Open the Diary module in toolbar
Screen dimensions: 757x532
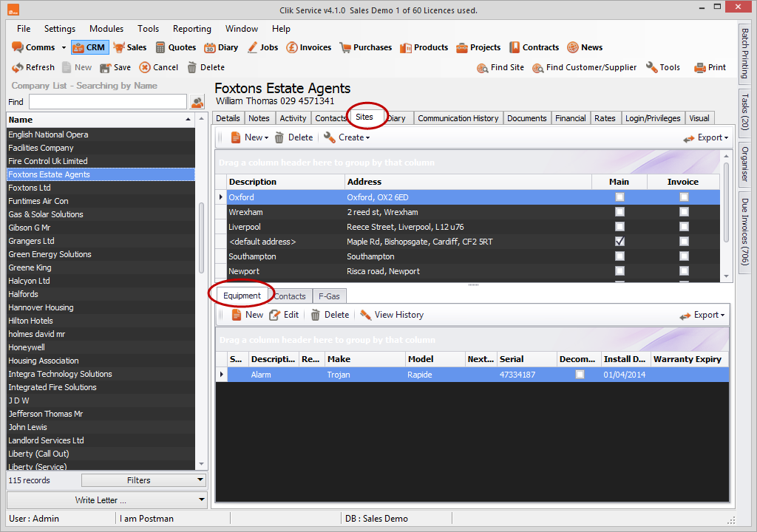click(209, 47)
